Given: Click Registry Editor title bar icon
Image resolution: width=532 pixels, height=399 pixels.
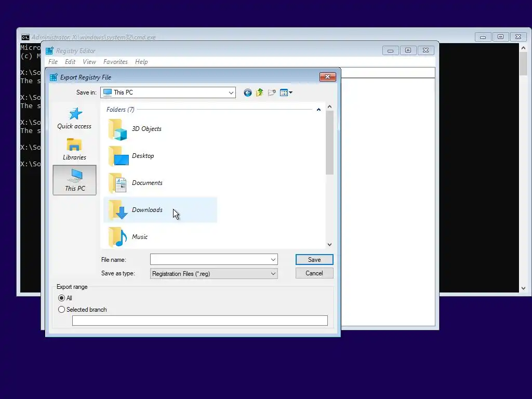Looking at the screenshot, I should pos(49,51).
